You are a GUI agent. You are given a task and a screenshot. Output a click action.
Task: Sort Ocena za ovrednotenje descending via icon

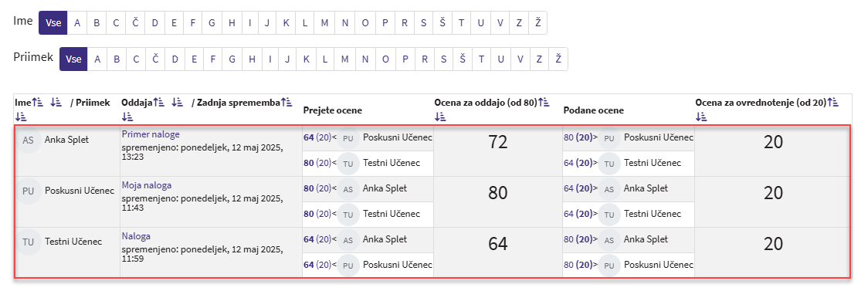[701, 117]
